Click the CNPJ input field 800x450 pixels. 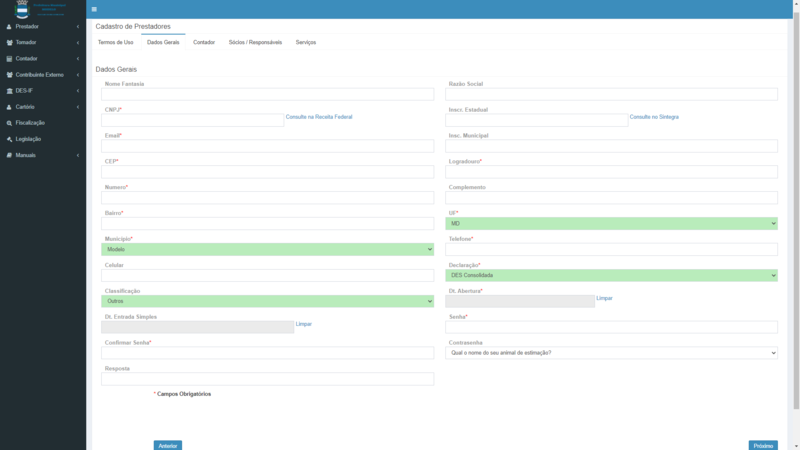[192, 120]
